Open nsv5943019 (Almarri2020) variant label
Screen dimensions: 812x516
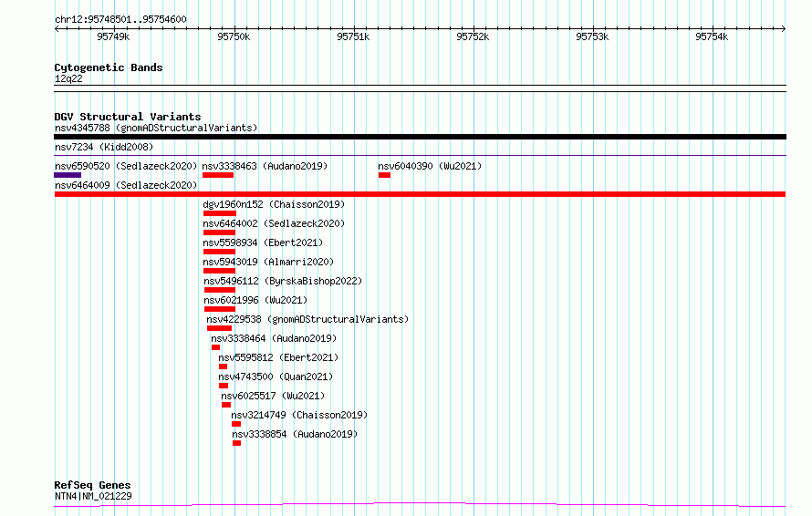click(x=268, y=262)
